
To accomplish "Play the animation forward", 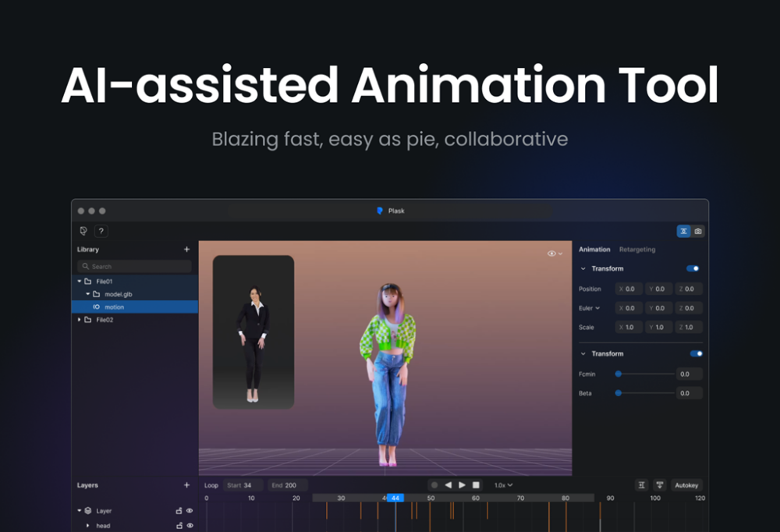I will click(462, 484).
